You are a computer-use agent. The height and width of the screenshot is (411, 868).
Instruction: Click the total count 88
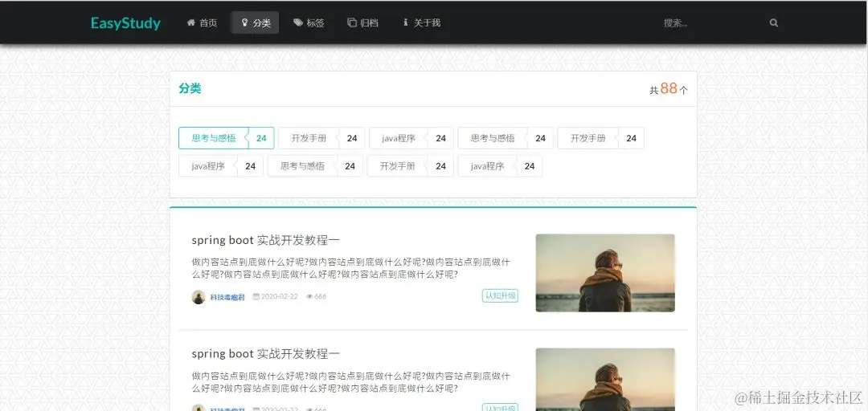[669, 88]
